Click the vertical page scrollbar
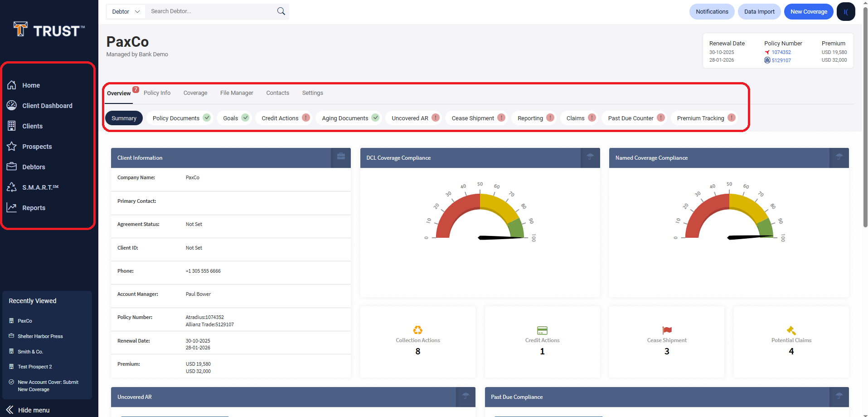This screenshot has width=868, height=417. pyautogui.click(x=865, y=136)
